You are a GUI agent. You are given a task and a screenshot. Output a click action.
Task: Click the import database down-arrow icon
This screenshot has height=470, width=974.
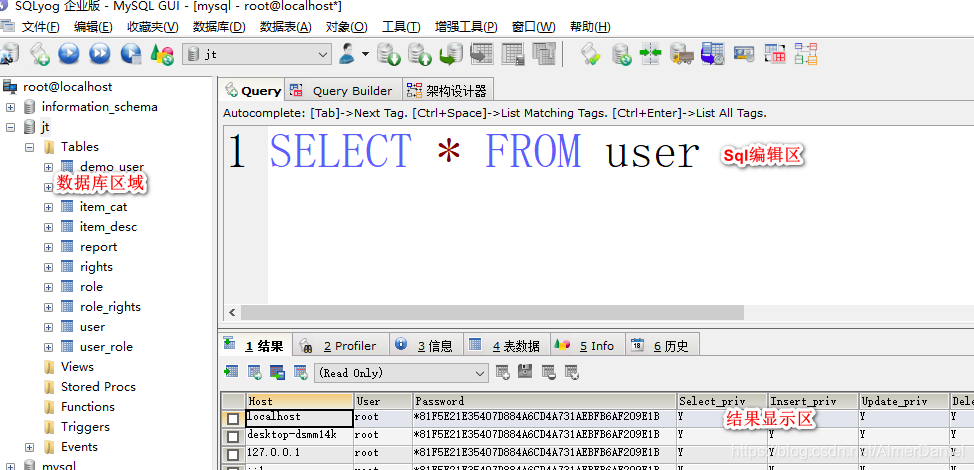pos(389,54)
